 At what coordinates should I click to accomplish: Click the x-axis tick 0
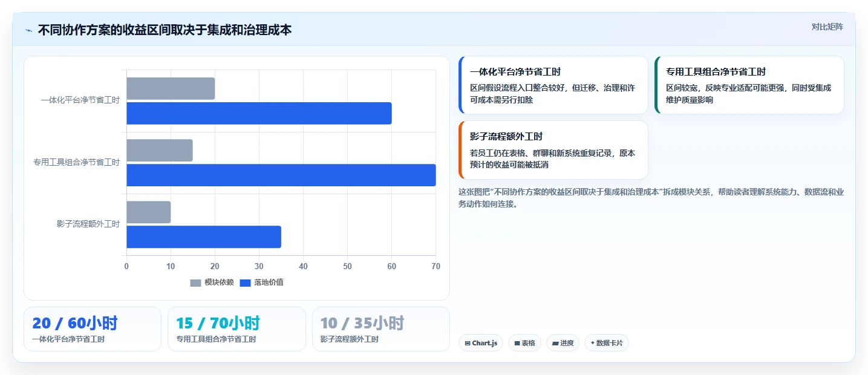coord(126,267)
